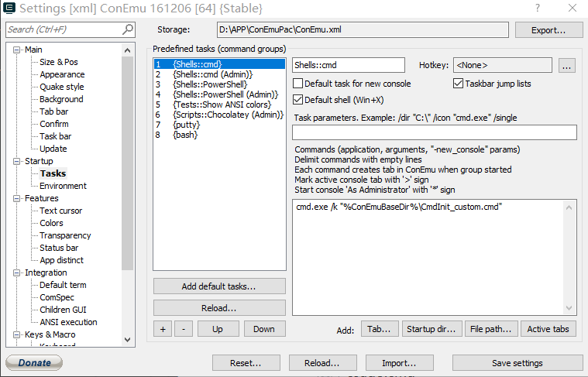Click Reload button under tasks list
Screen dimensions: 588x377
219,308
